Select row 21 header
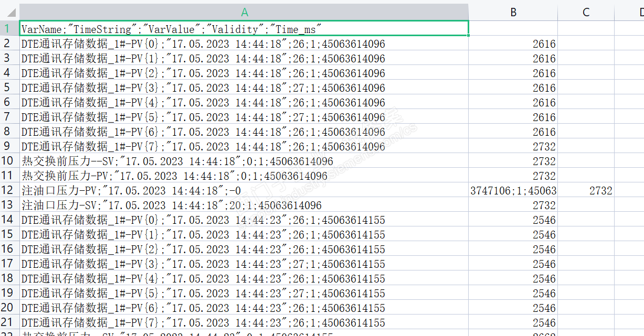The height and width of the screenshot is (336, 644). pyautogui.click(x=9, y=322)
